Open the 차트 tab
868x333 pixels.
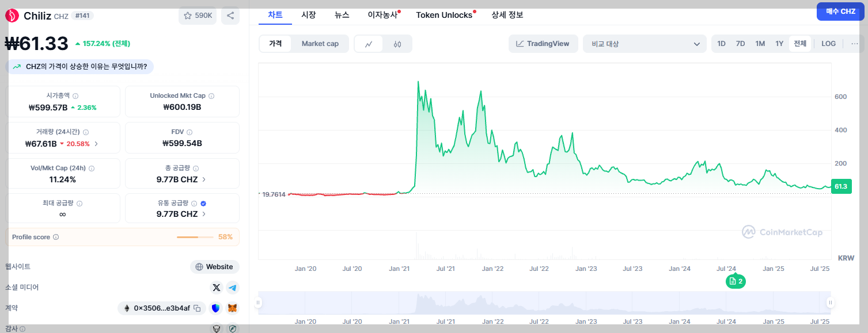pos(275,15)
